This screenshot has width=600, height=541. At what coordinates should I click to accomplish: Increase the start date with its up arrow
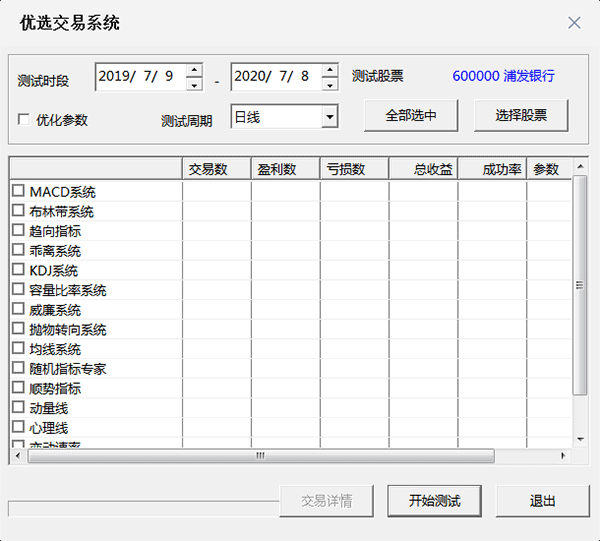(194, 70)
